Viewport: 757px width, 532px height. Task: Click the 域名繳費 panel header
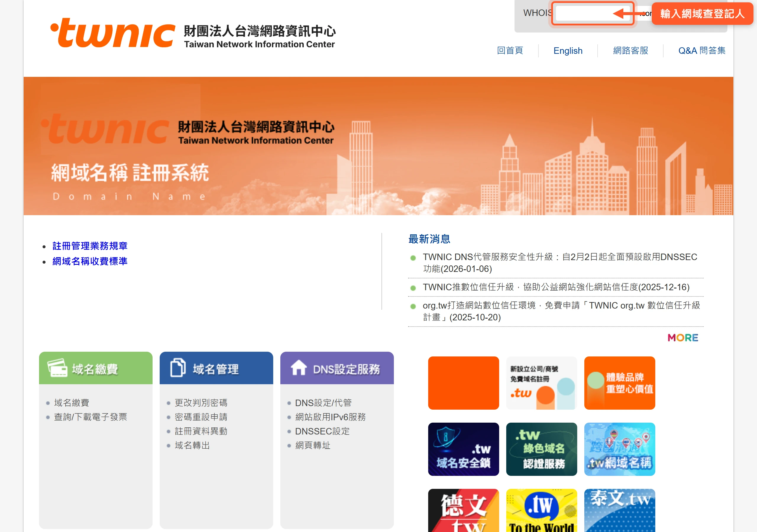(x=96, y=368)
